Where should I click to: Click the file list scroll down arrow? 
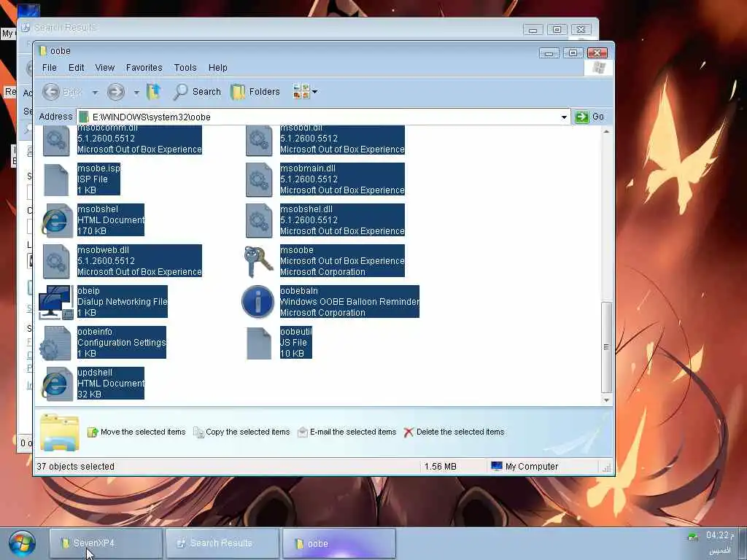(606, 400)
